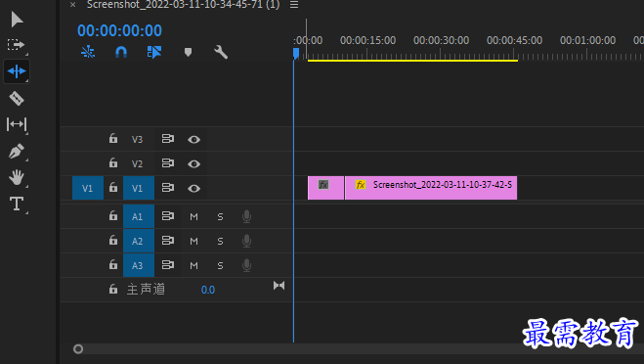The image size is (644, 364).
Task: Toggle lock on track V3
Action: coord(113,139)
